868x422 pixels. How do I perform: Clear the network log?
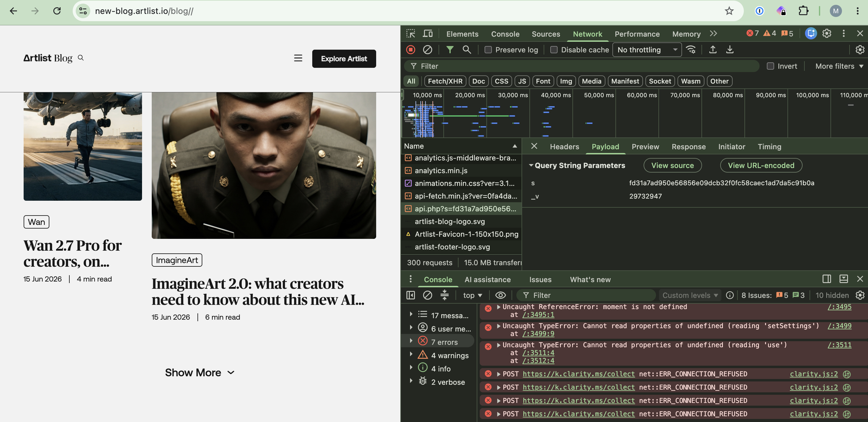[427, 50]
